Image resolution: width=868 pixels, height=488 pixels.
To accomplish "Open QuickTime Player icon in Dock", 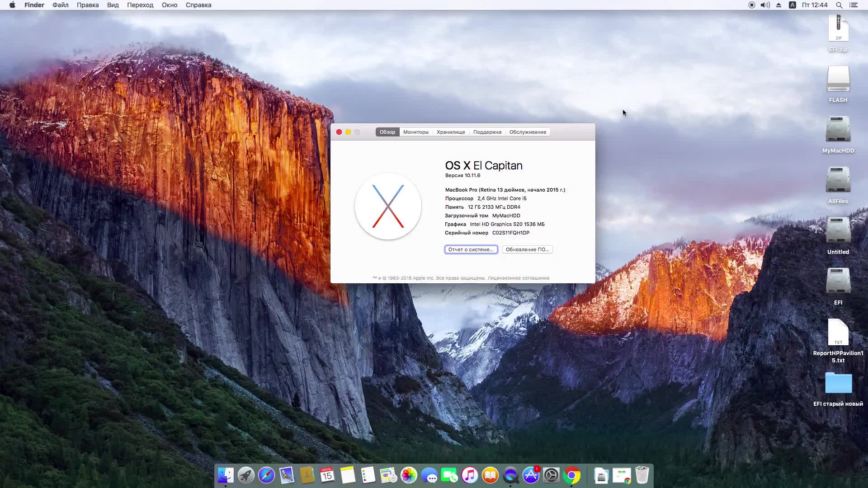I will tap(510, 475).
